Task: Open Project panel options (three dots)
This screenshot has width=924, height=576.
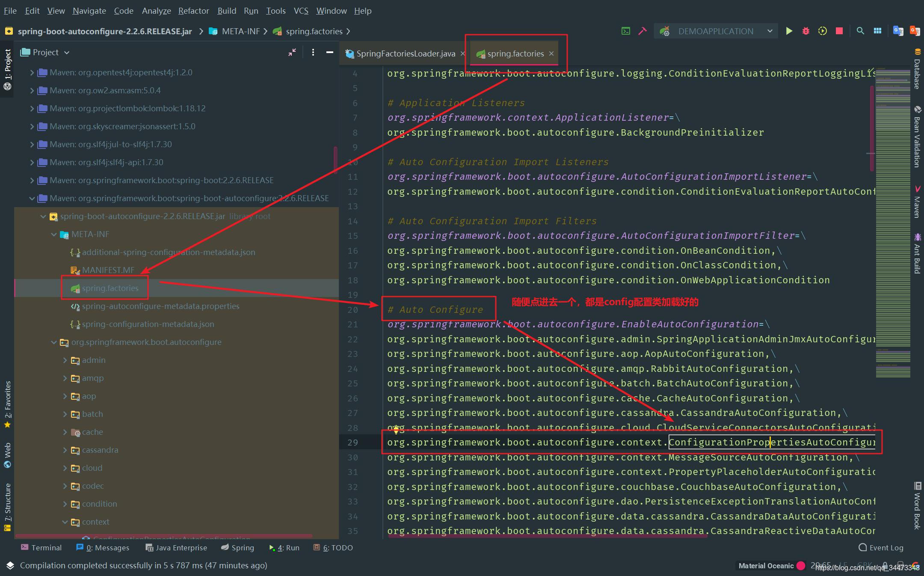Action: coord(313,52)
